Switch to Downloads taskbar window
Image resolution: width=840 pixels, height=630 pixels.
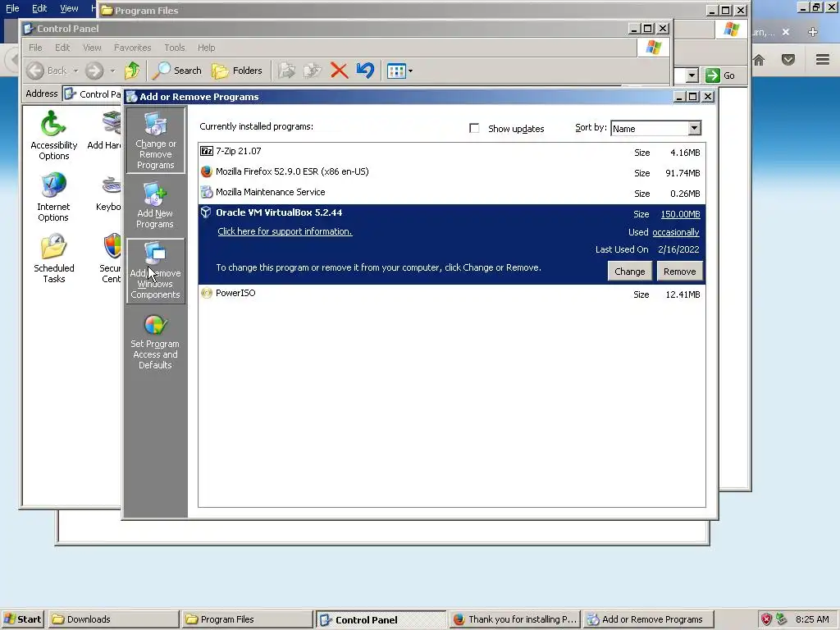click(x=113, y=619)
